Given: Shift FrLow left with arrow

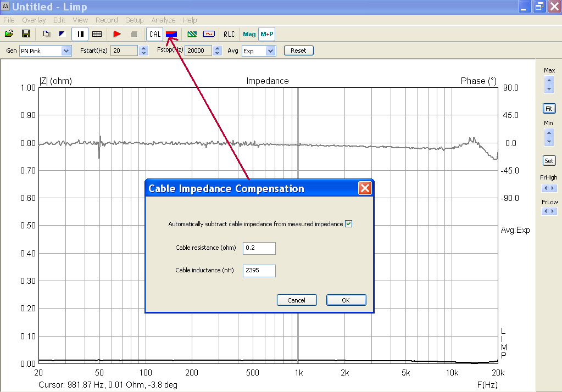Looking at the screenshot, I should tap(546, 211).
